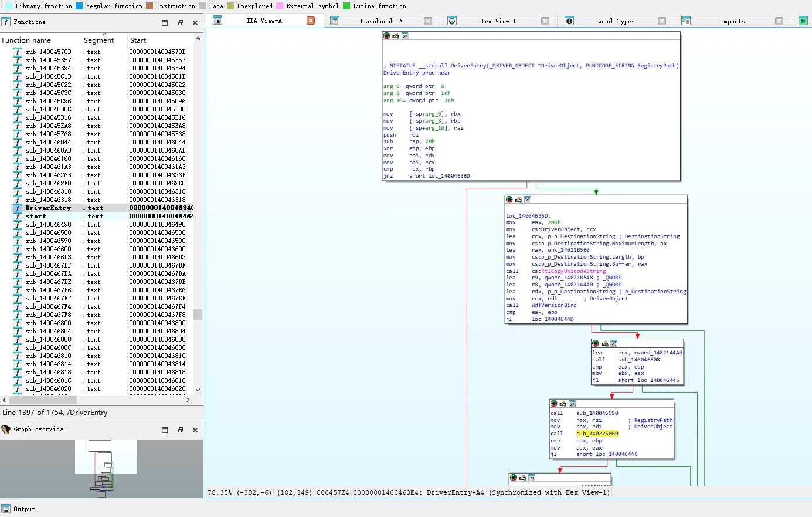
Task: Toggle minimize on the Graph overview panel
Action: point(165,430)
